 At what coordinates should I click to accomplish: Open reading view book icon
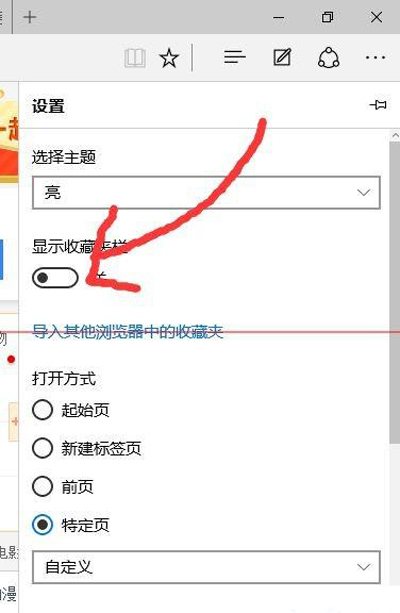coord(135,58)
